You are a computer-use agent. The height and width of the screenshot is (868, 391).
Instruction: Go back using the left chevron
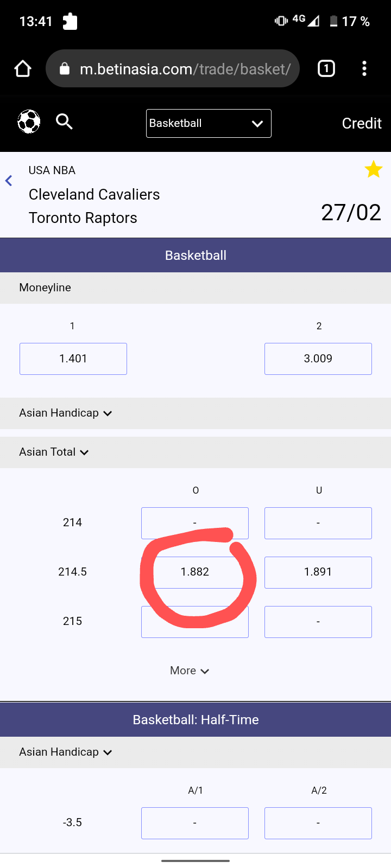(x=9, y=181)
